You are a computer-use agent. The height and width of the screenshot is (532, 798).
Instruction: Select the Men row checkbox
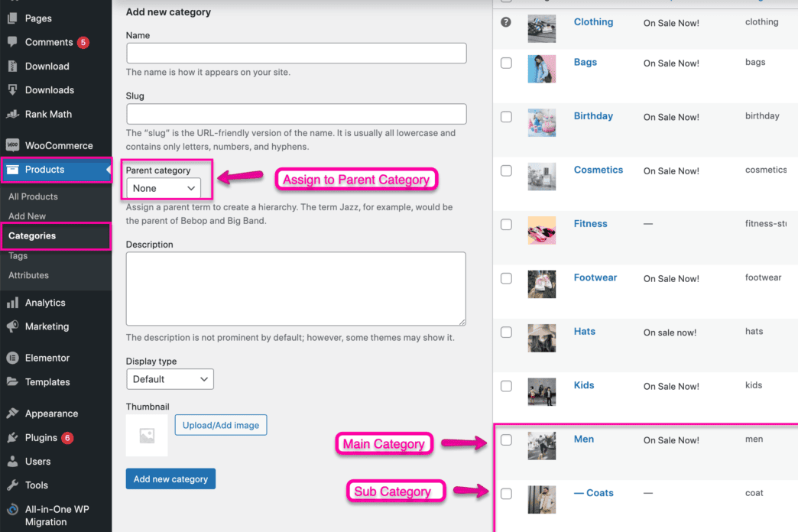[505, 440]
